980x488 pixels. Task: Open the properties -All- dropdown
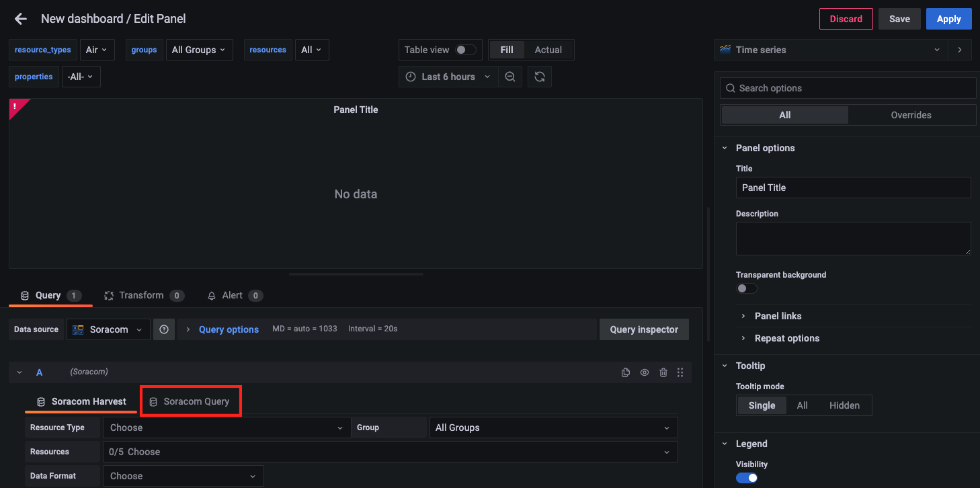[x=81, y=77]
